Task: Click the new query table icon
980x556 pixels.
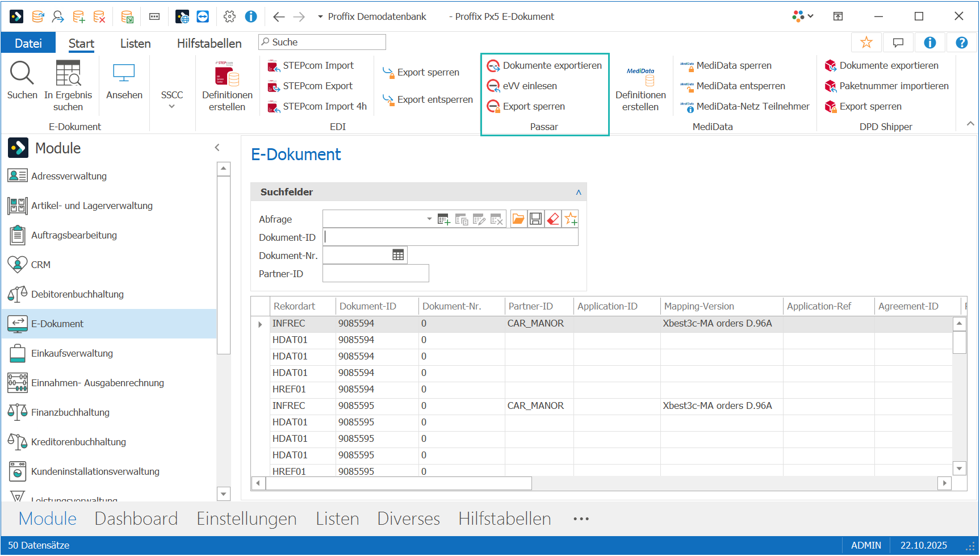Action: 444,219
